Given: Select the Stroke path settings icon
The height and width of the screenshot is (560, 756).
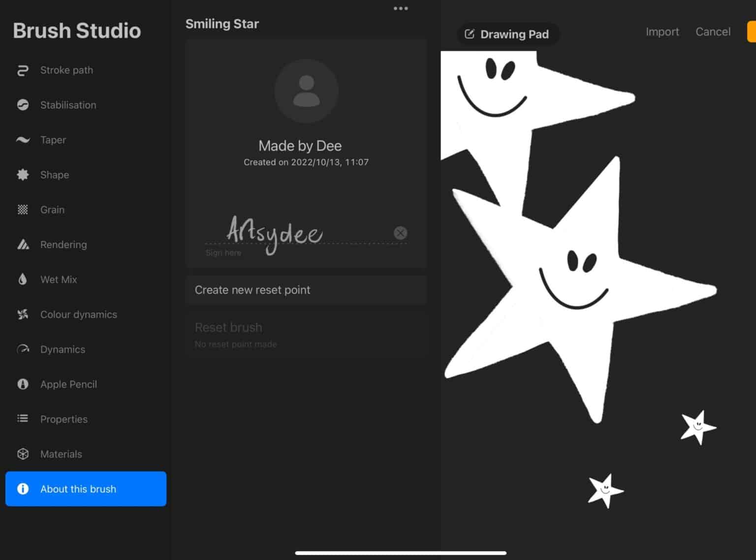Looking at the screenshot, I should click(x=22, y=70).
